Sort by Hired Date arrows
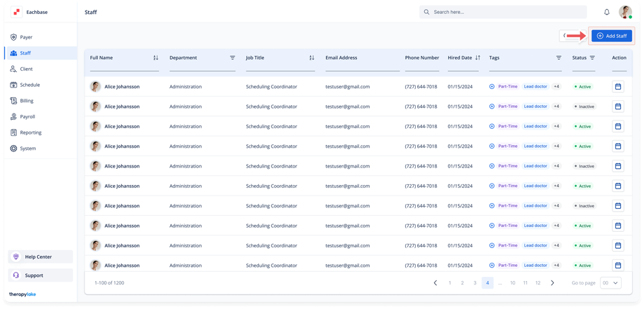The height and width of the screenshot is (309, 644). [477, 57]
